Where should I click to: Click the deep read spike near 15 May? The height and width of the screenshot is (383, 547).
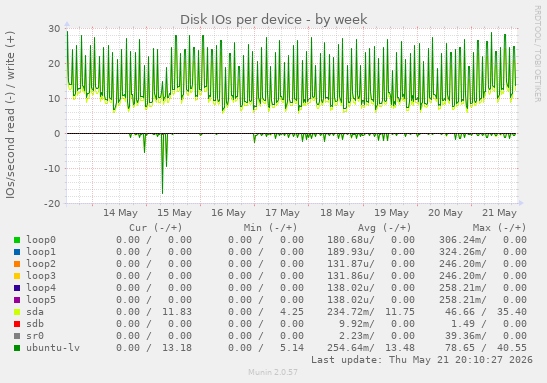[162, 164]
